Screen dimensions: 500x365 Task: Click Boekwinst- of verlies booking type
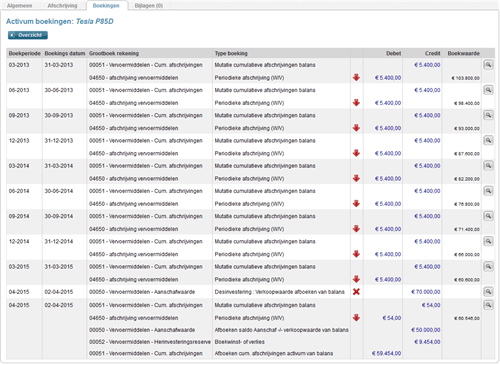(239, 342)
